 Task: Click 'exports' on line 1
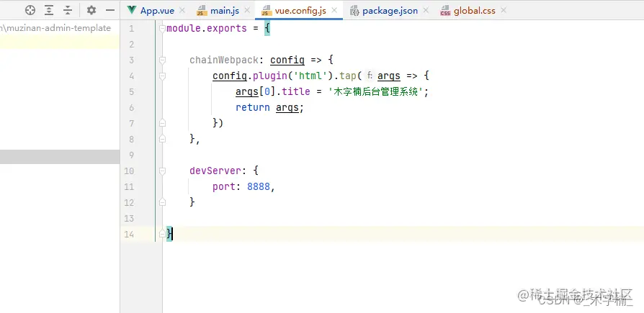point(227,28)
